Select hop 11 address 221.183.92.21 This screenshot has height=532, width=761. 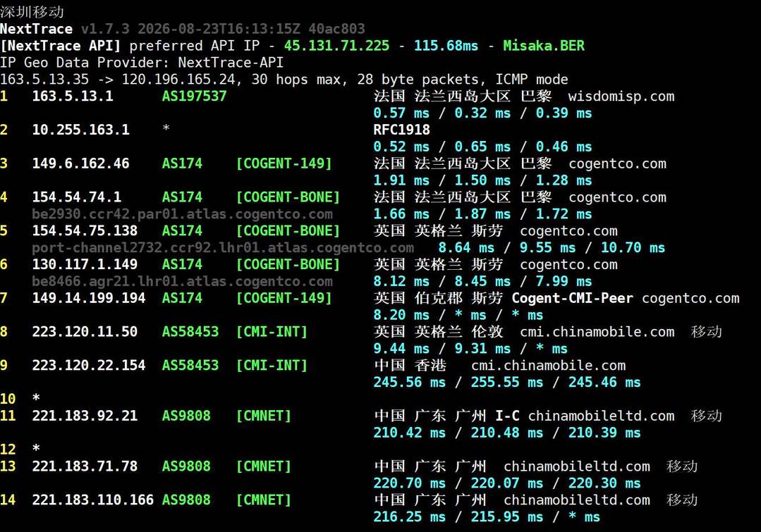(85, 416)
